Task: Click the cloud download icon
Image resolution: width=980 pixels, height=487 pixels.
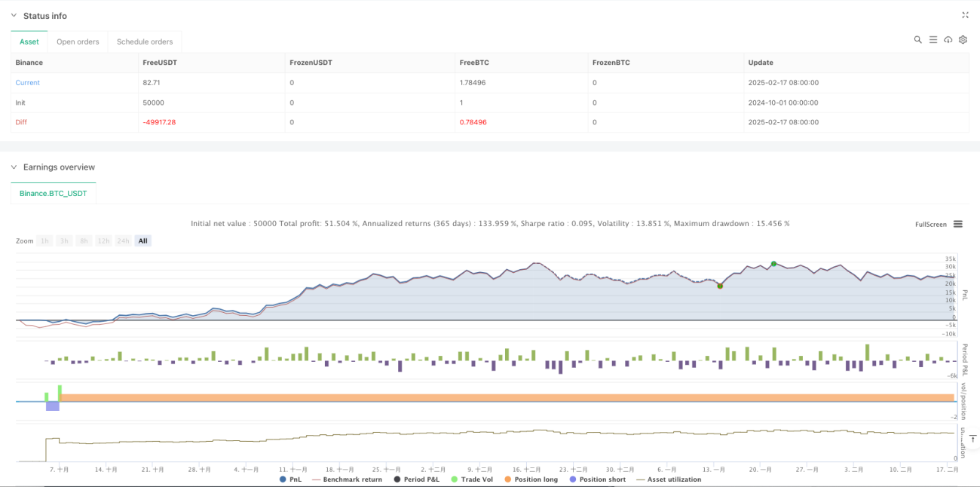Action: coord(948,40)
